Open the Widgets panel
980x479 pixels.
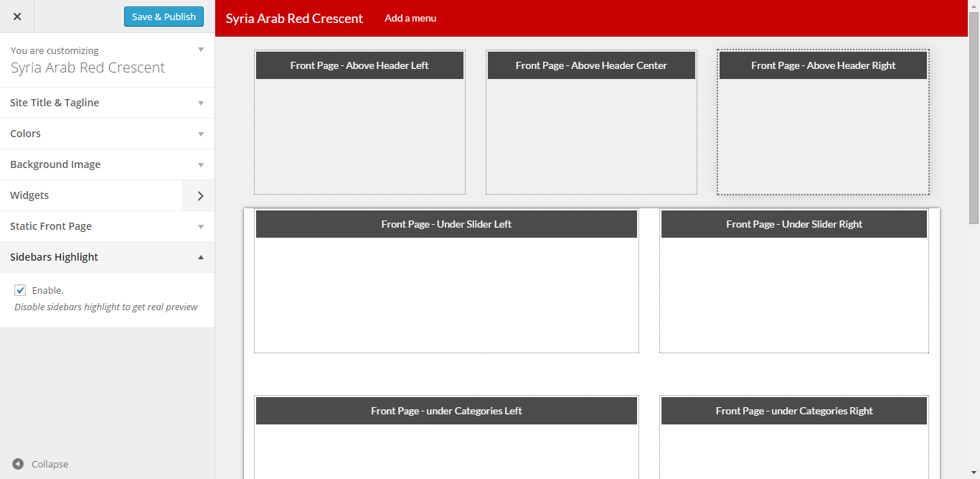pyautogui.click(x=108, y=195)
